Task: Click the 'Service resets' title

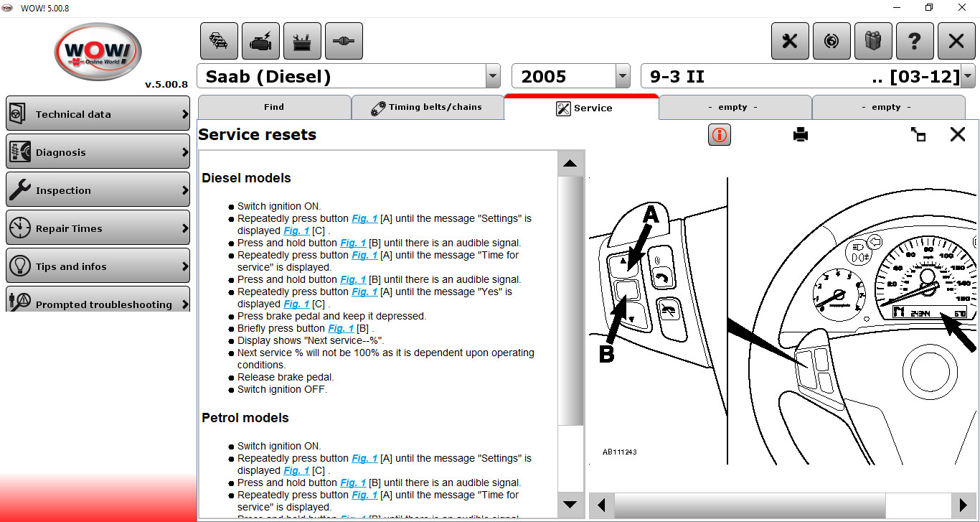Action: click(257, 134)
